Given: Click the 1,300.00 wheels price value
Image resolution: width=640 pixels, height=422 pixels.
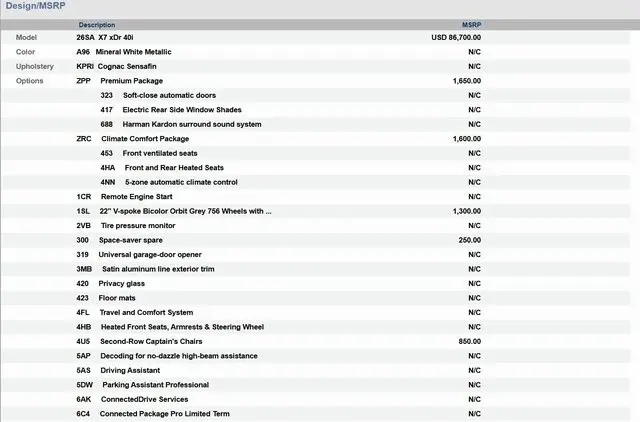Looking at the screenshot, I should tap(466, 211).
